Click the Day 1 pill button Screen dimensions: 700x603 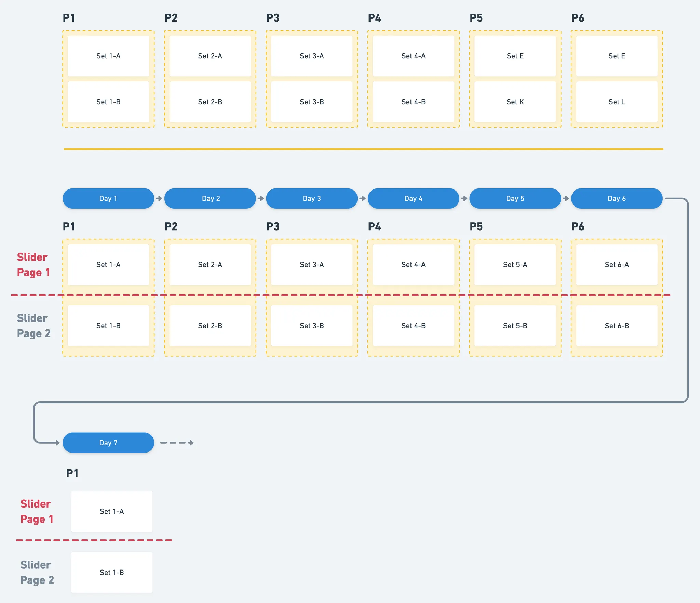(x=108, y=198)
